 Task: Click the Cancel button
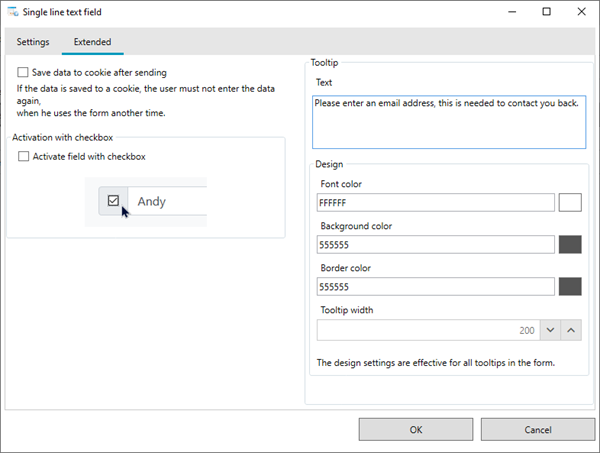(x=538, y=429)
